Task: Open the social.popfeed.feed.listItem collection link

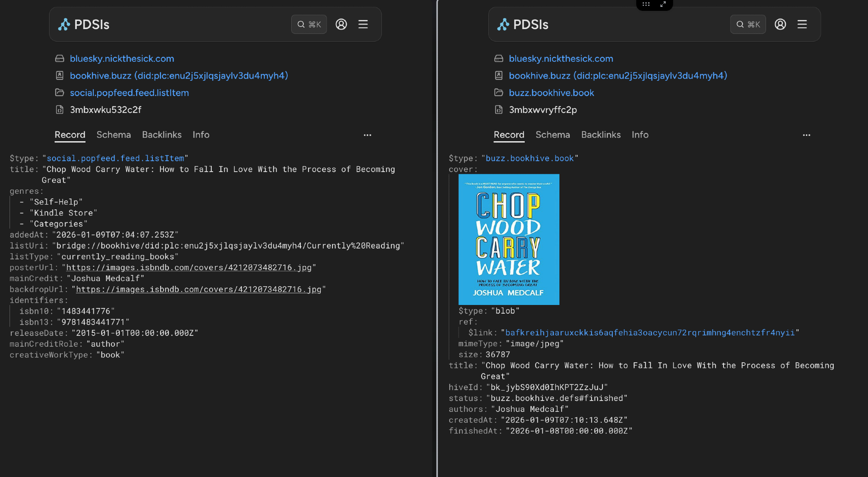Action: (129, 93)
